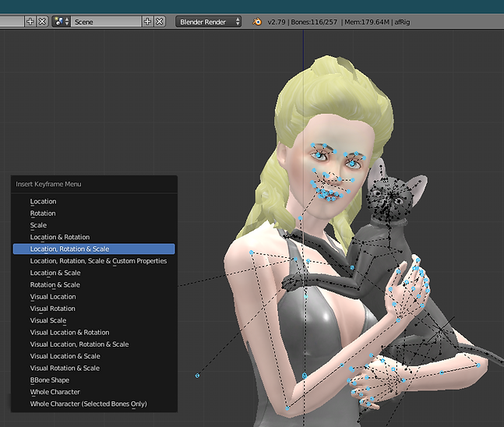The width and height of the screenshot is (504, 427).
Task: Click the Blender logo icon
Action: [257, 22]
